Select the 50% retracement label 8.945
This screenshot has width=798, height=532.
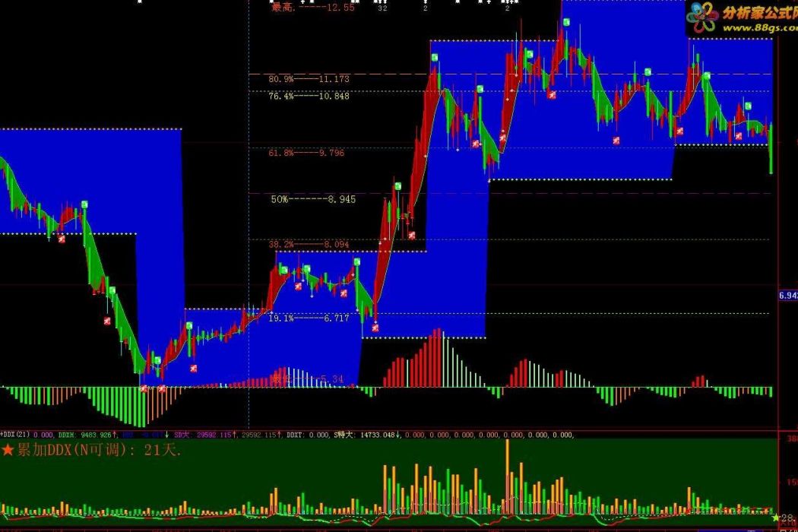pos(313,199)
